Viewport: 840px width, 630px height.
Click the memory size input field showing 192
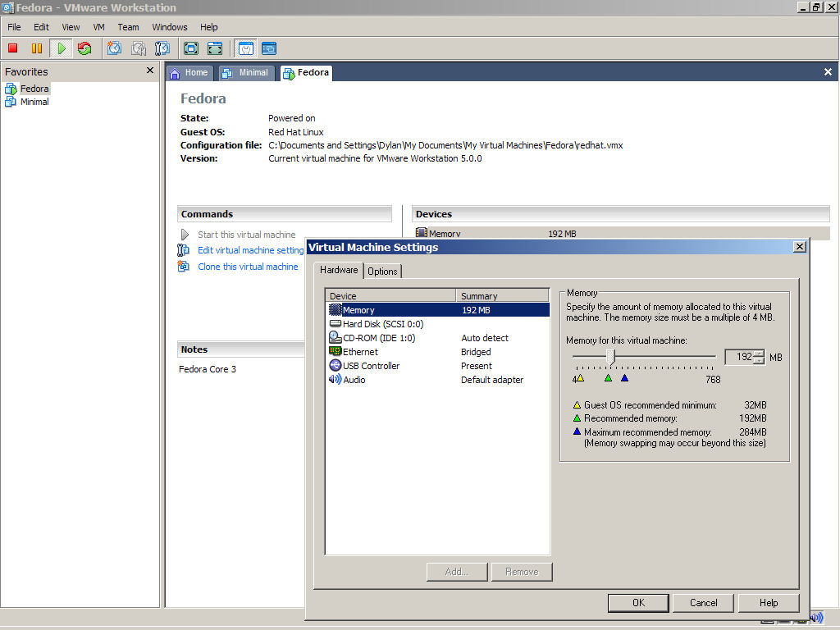click(739, 357)
